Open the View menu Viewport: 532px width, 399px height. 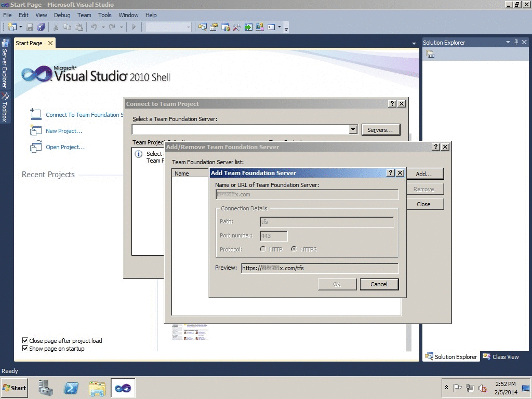[x=41, y=15]
